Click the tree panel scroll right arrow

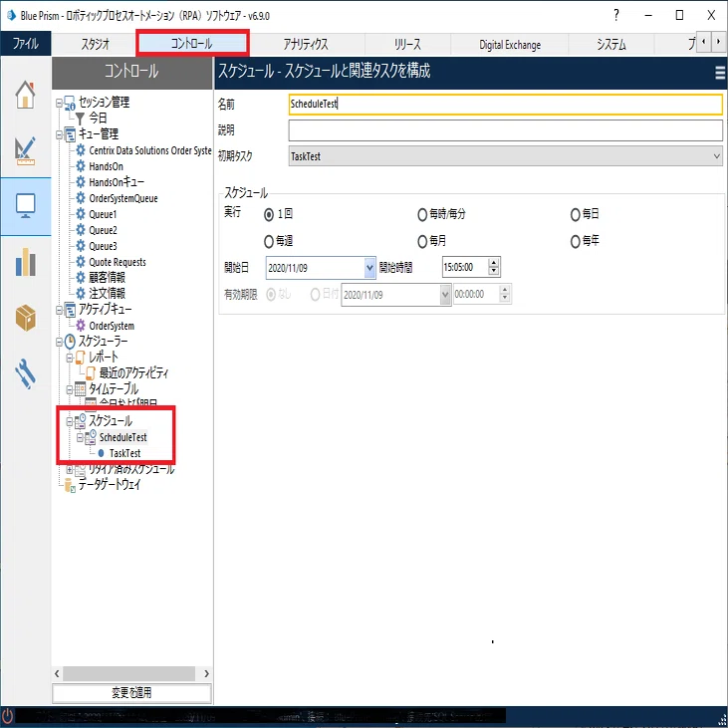pyautogui.click(x=206, y=673)
